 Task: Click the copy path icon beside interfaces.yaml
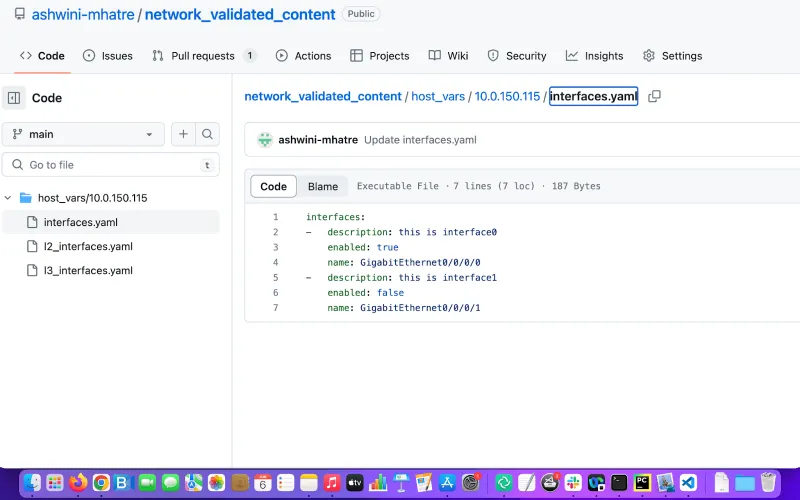[x=654, y=97]
